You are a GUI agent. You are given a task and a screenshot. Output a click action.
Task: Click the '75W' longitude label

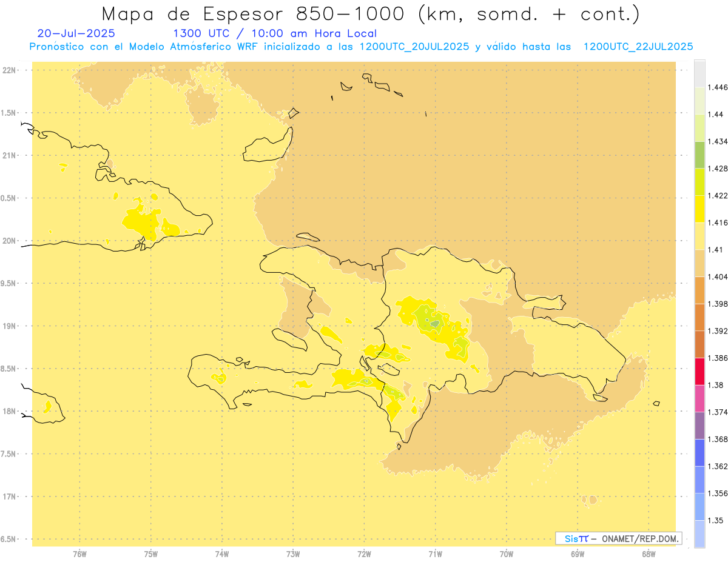tap(150, 554)
